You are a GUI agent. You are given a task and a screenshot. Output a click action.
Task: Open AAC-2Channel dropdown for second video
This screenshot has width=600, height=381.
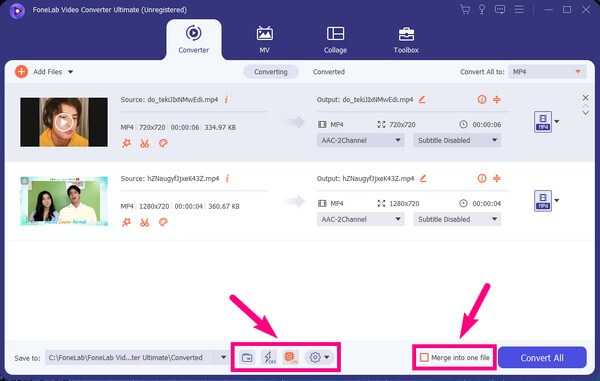point(360,219)
